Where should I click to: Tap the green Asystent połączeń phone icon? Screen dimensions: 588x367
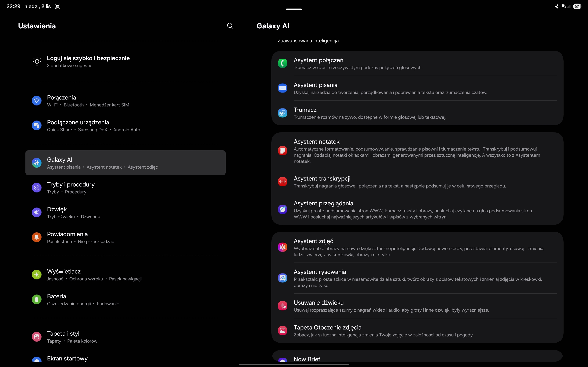282,63
